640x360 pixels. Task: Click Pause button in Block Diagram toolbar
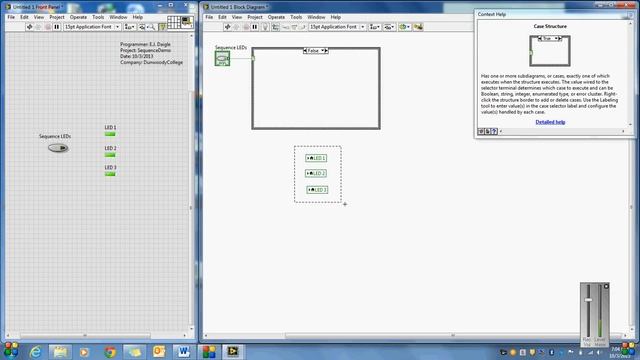(255, 27)
